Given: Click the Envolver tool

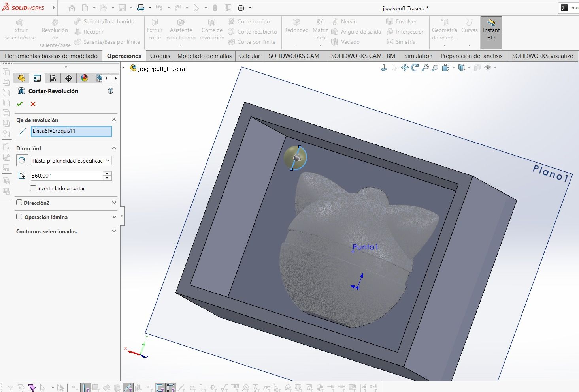Looking at the screenshot, I should (402, 21).
